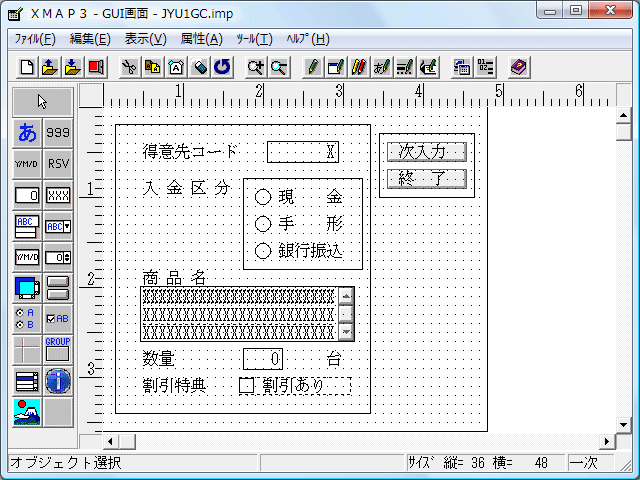
Task: Select the arrow pointer tool
Action: tap(42, 101)
